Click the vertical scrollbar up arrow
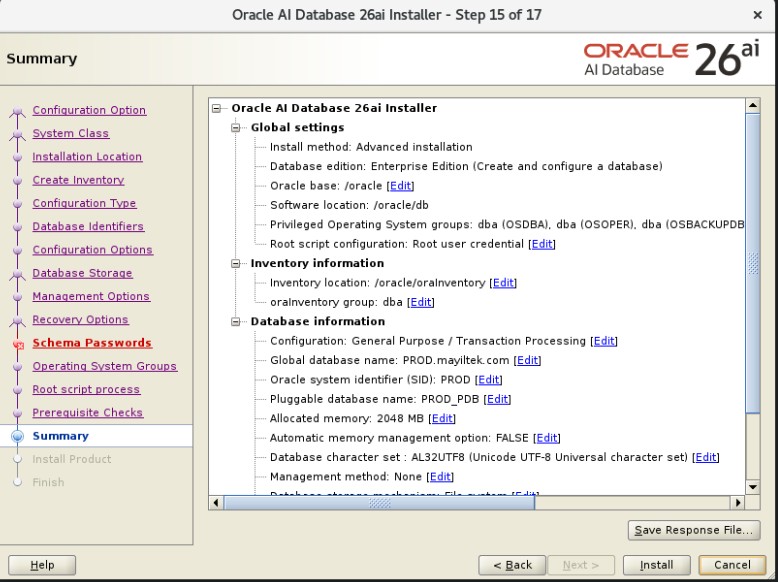The height and width of the screenshot is (582, 778). [x=753, y=106]
